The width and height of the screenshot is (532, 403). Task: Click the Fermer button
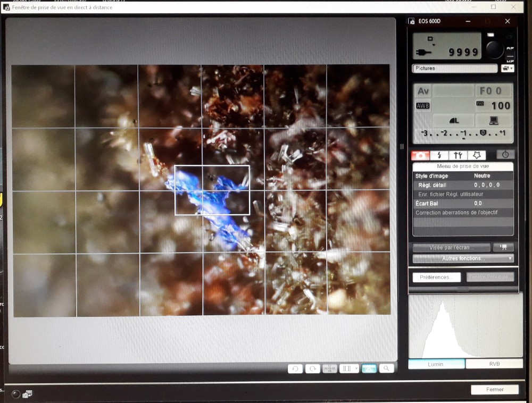coord(494,390)
